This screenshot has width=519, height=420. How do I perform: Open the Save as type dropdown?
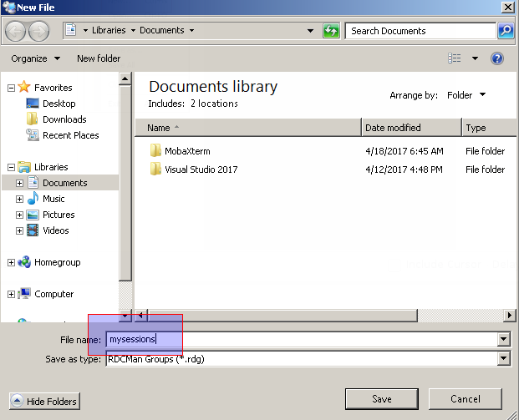503,358
